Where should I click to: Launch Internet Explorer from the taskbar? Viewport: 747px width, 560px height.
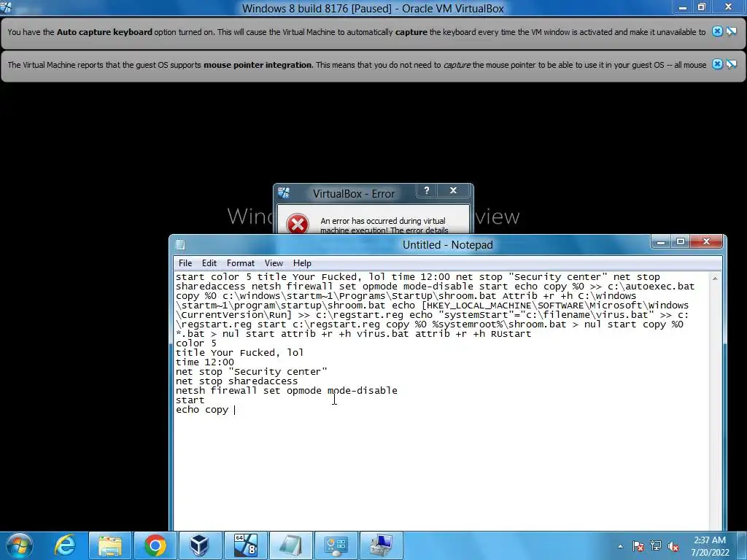point(65,545)
